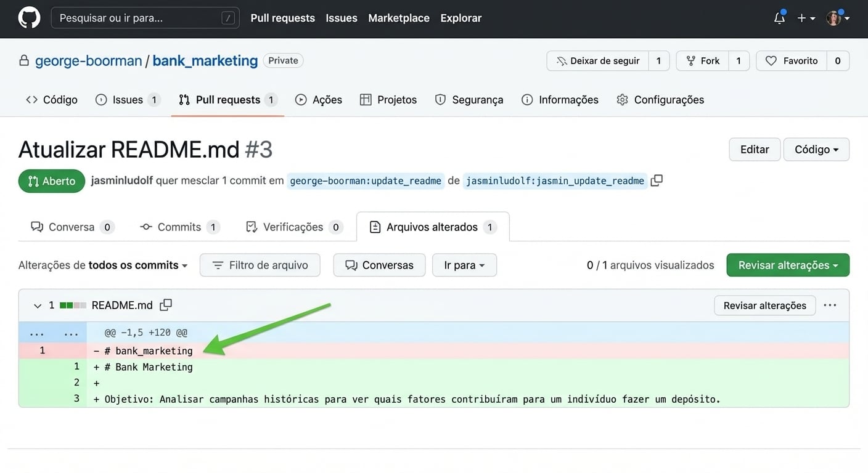The height and width of the screenshot is (473, 868).
Task: Copy the head branch name icon
Action: click(x=657, y=180)
